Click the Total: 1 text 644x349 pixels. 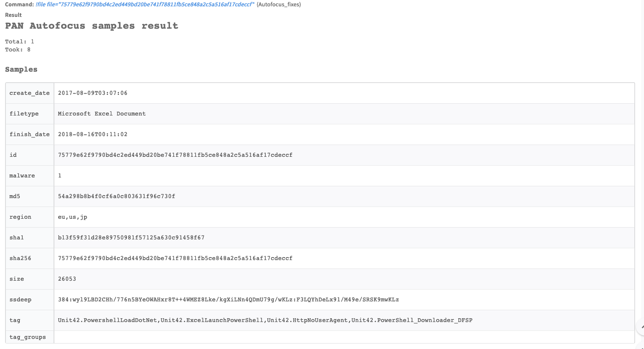coord(19,42)
